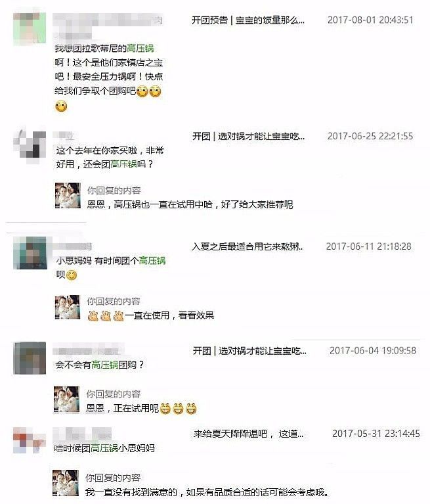The image size is (430, 504).
Task: Click reply text 嗯嗯，高压锅也一直在试用中哈
Action: (x=150, y=204)
